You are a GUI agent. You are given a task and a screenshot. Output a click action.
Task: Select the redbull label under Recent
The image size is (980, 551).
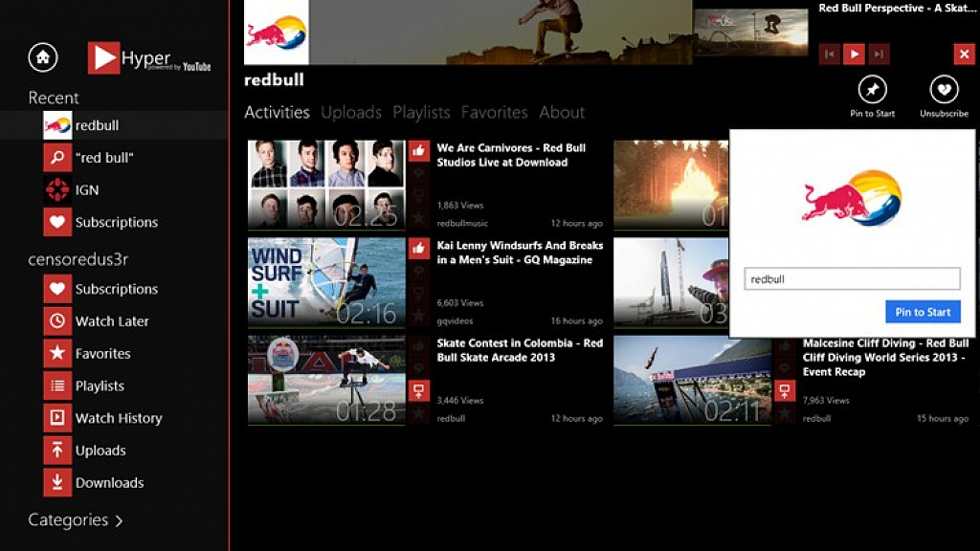(97, 125)
